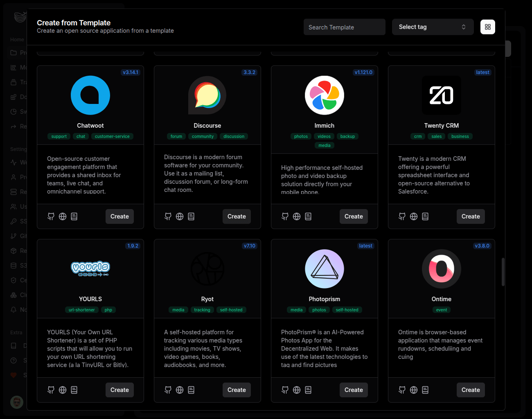The image size is (532, 419).
Task: Select the url-shortener tag on YOURLS
Action: 81,310
